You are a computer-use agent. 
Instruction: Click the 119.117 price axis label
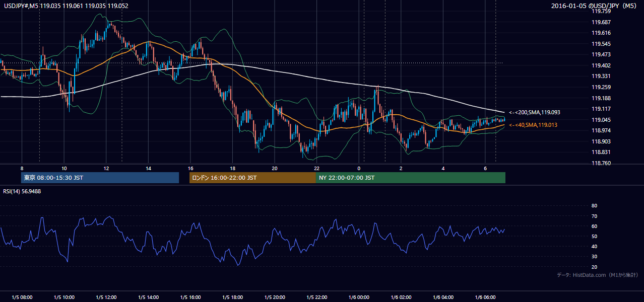(601, 109)
